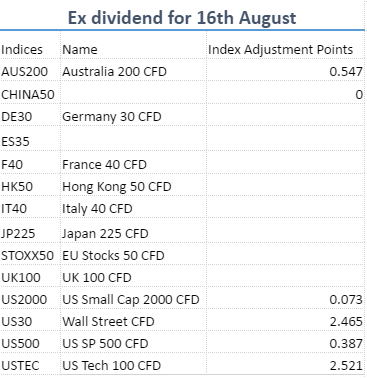Screen dimensions: 367x378
Task: Select the US Small Cap 2000 CFD cell
Action: coord(131,300)
